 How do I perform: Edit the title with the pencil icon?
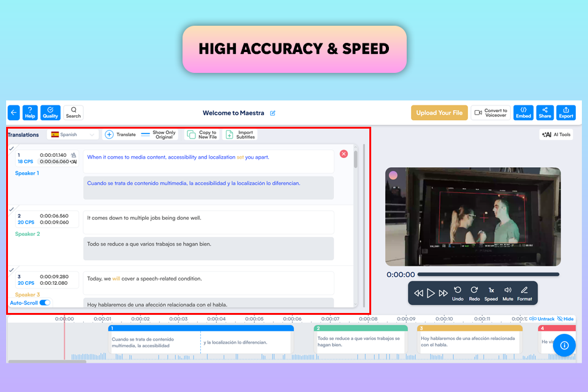[x=273, y=113]
